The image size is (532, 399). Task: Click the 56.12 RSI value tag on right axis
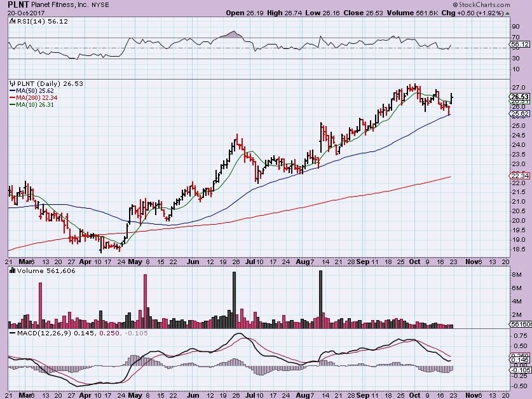[x=520, y=45]
